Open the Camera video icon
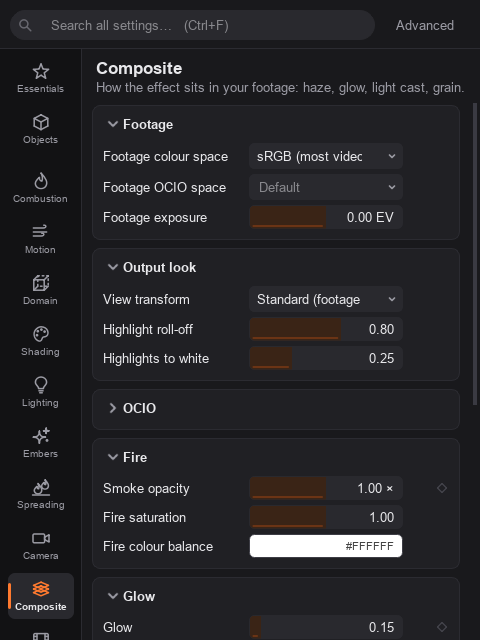The width and height of the screenshot is (480, 640). 41,538
